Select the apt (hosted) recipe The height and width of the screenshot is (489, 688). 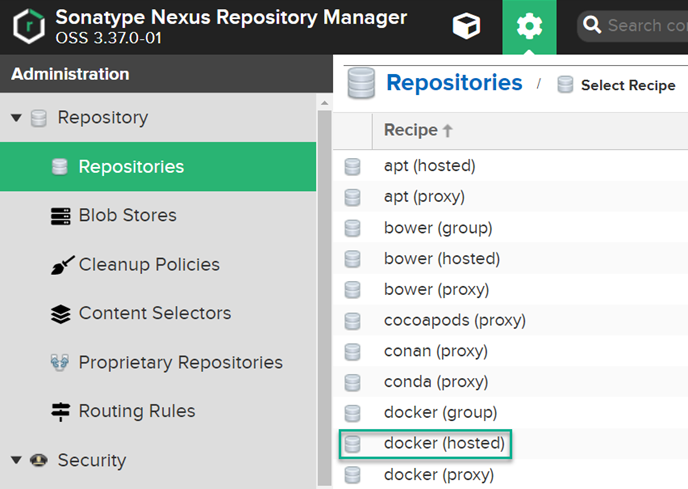tap(510, 166)
